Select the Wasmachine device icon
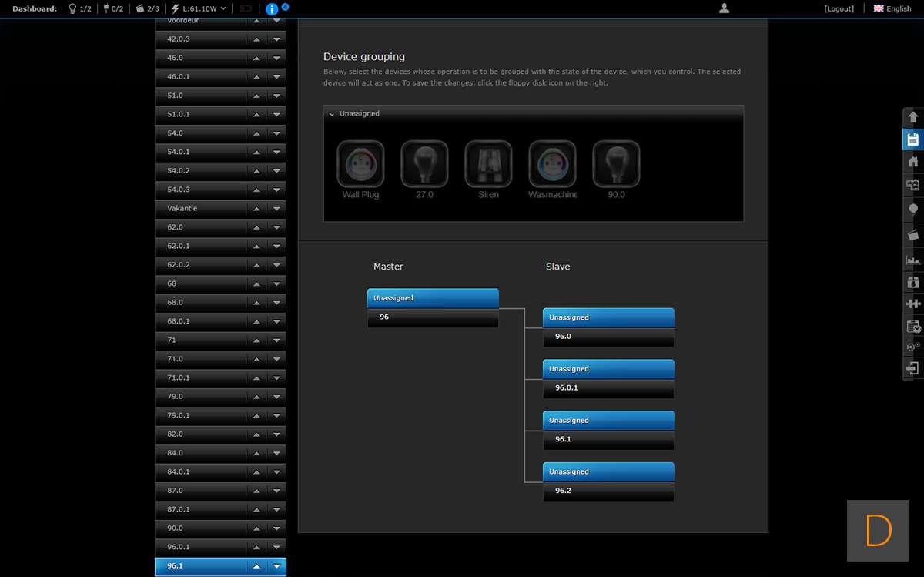Viewport: 924px width, 577px height. click(x=552, y=164)
